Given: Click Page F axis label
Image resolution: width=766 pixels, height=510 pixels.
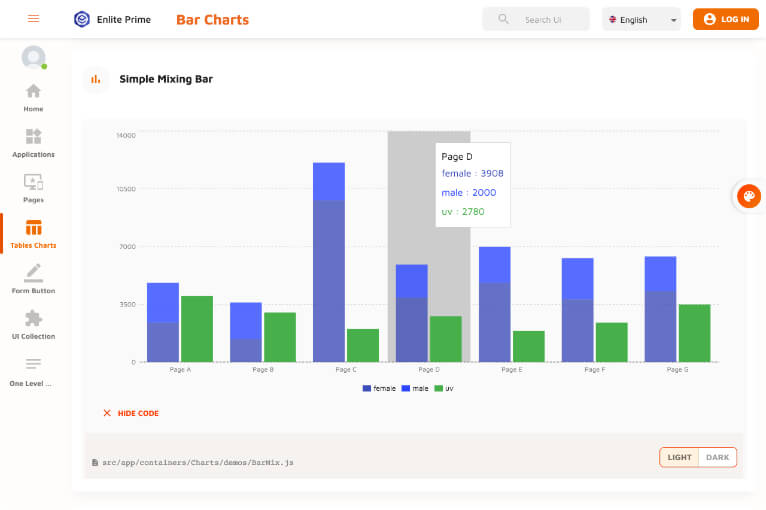Looking at the screenshot, I should pyautogui.click(x=595, y=370).
